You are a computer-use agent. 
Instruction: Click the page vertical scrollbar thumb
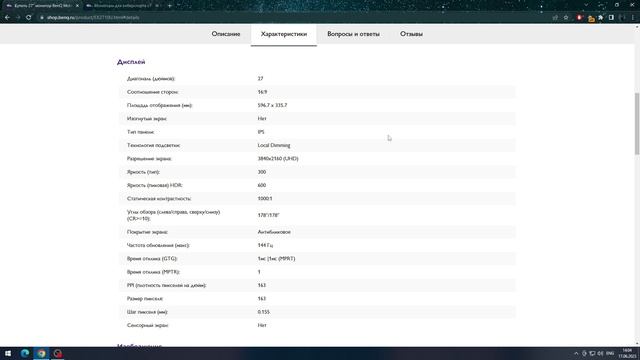click(636, 123)
